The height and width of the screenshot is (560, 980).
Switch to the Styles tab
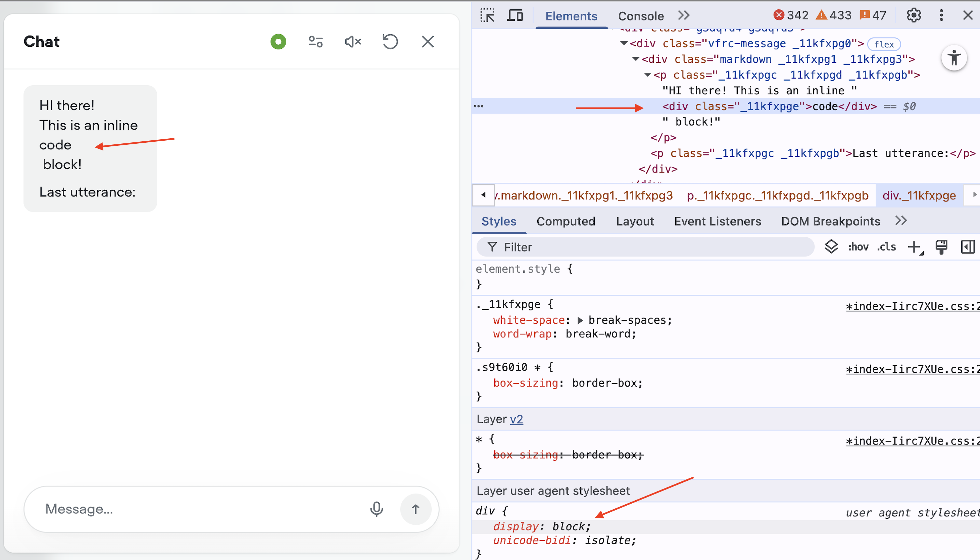coord(499,221)
